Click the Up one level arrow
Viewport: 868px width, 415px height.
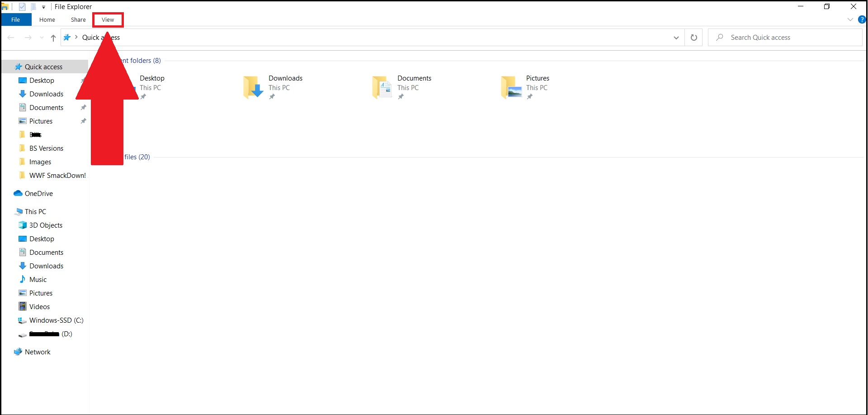53,38
